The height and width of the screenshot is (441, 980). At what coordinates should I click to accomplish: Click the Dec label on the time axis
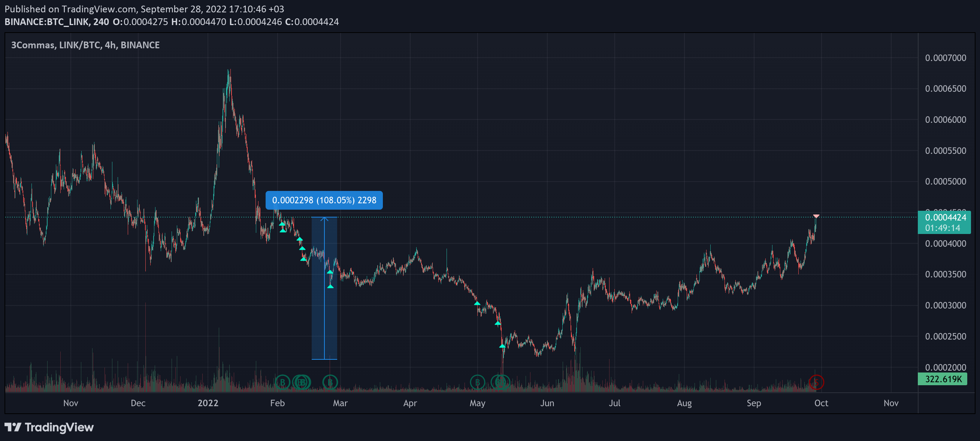pyautogui.click(x=138, y=403)
